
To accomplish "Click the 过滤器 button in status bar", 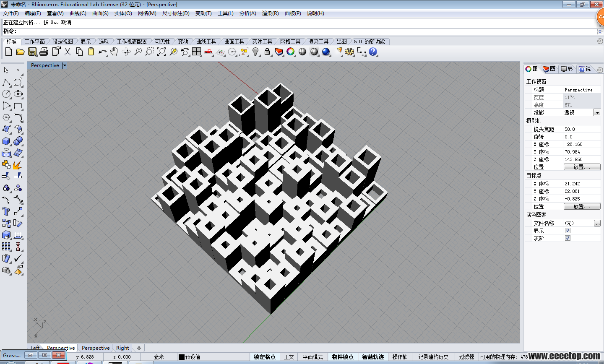I will 466,357.
